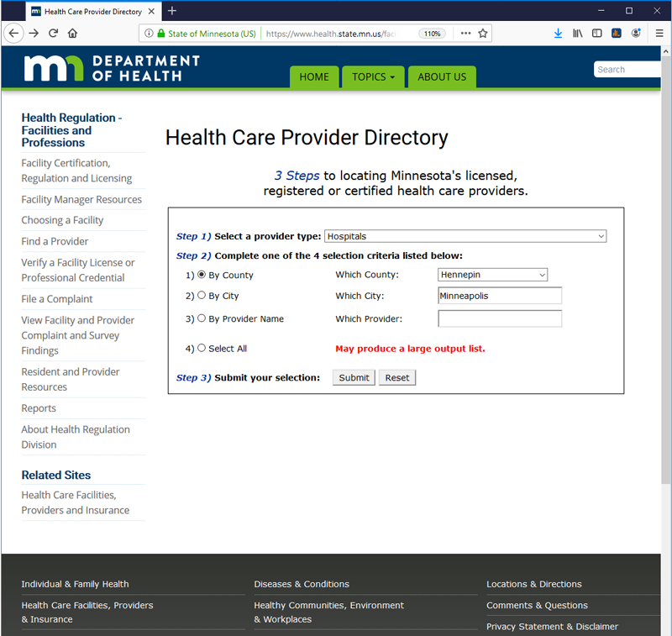Expand the TOPICS navigation menu
The width and height of the screenshot is (672, 636).
(373, 76)
